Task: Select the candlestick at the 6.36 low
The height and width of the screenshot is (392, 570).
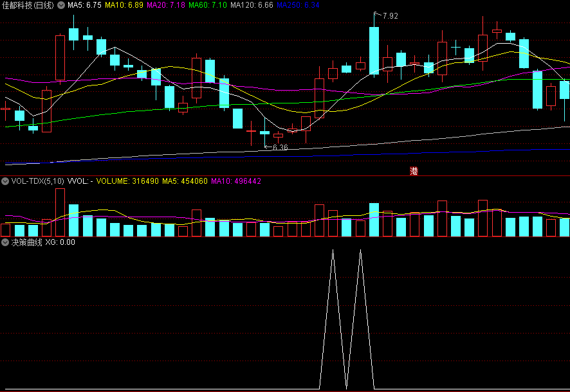Action: point(264,132)
